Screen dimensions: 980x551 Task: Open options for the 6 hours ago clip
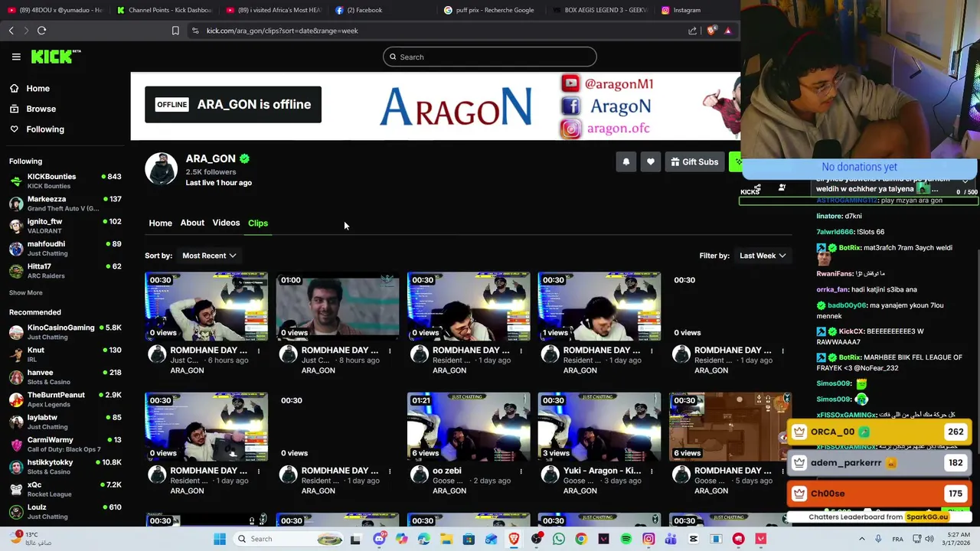coord(259,351)
